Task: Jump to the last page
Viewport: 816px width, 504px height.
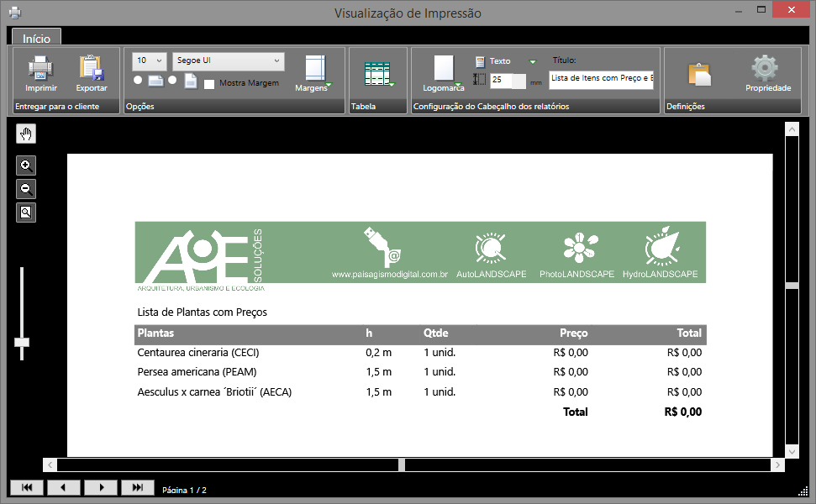Action: [x=138, y=487]
